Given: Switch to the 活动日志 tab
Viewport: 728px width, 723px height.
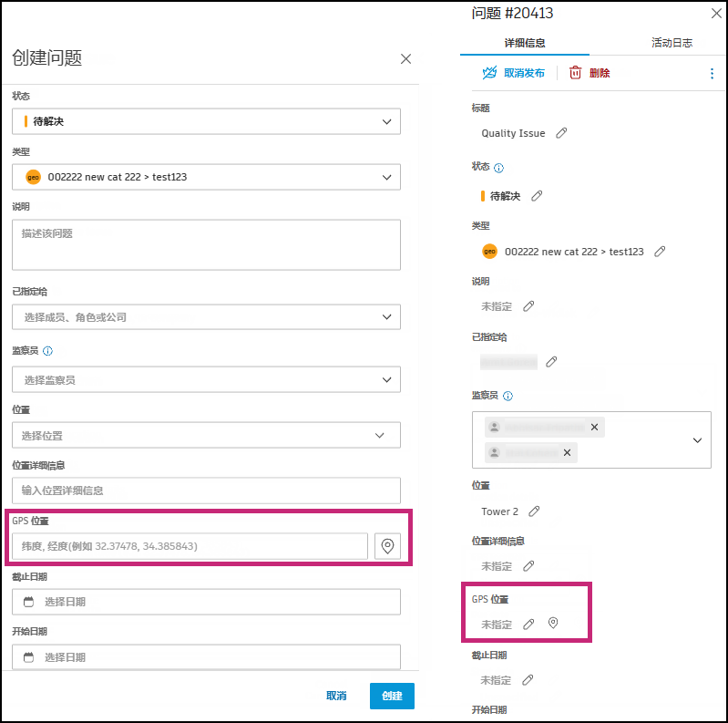Looking at the screenshot, I should click(672, 43).
